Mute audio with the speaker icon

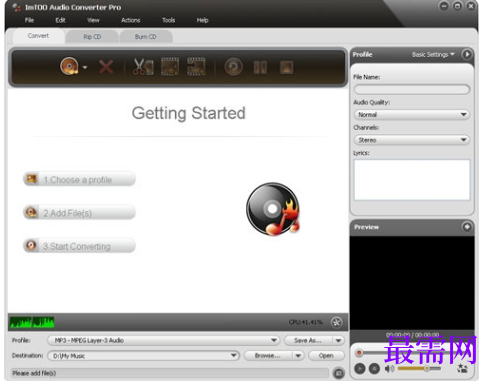coord(389,368)
